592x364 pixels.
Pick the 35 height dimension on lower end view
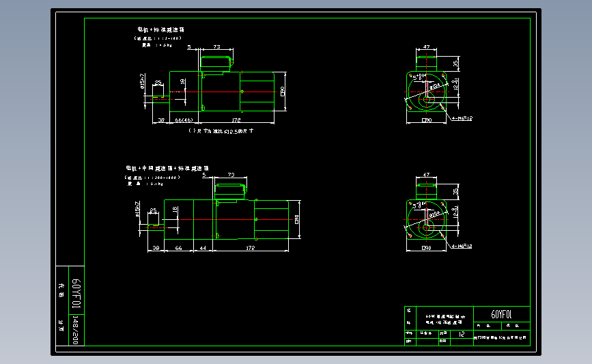tap(455, 191)
